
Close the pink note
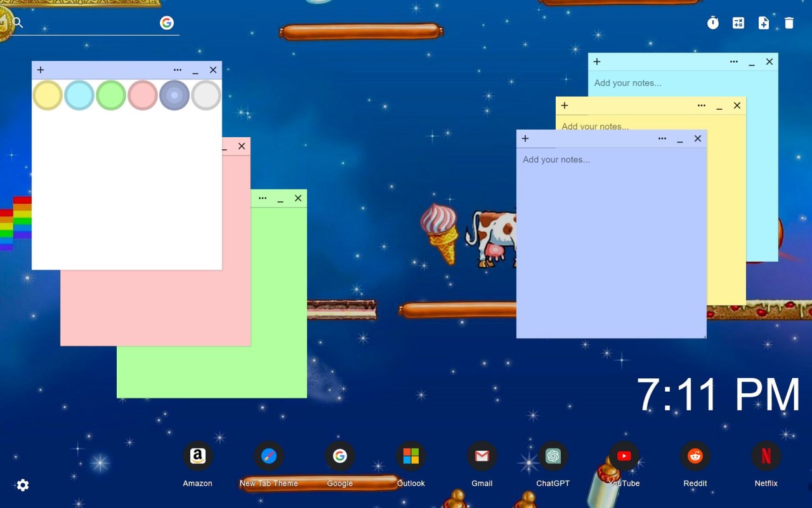pyautogui.click(x=242, y=146)
